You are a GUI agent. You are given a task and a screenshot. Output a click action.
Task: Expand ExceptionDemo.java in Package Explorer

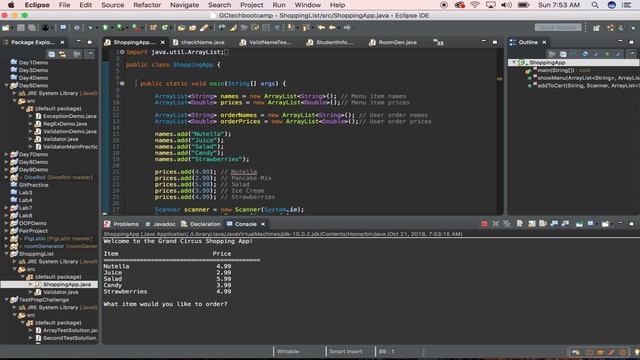[31, 116]
